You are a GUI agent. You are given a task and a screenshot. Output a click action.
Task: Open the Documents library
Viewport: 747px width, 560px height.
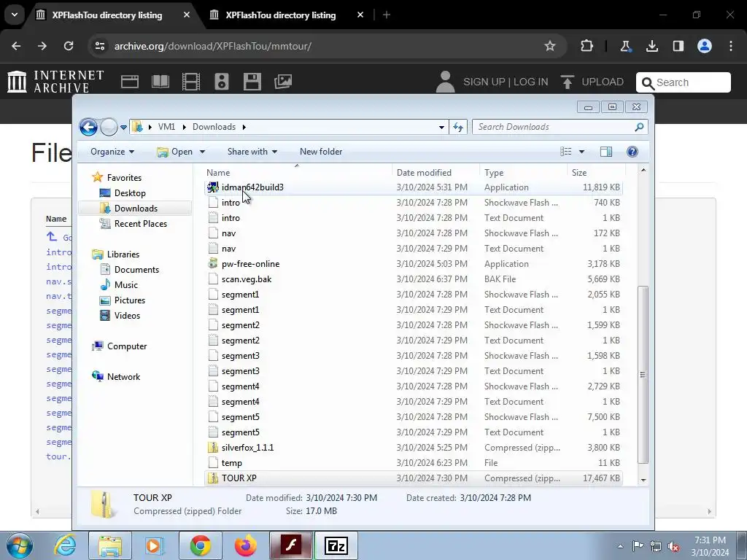[x=136, y=270]
